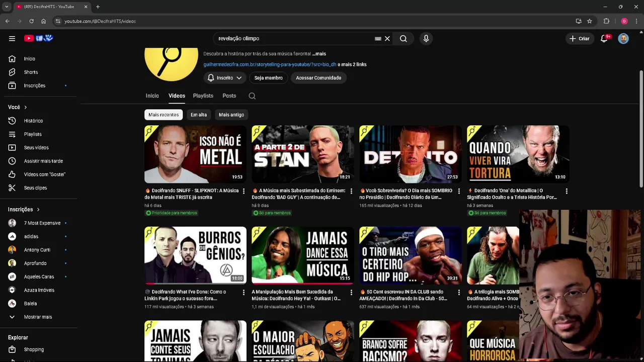Open more options for Eminem BAD GUY video
The width and height of the screenshot is (644, 362).
pyautogui.click(x=351, y=191)
